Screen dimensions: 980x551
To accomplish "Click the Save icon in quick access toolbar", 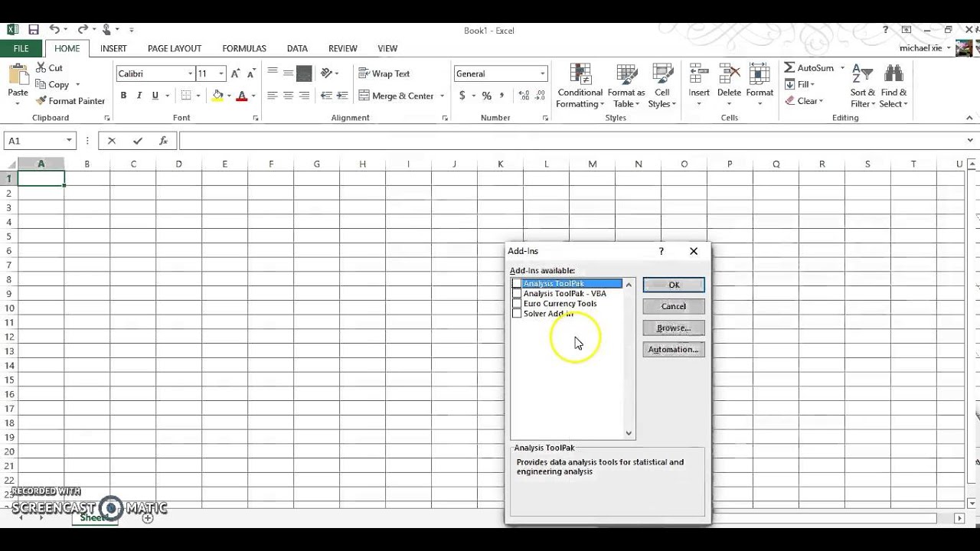I will pos(33,30).
